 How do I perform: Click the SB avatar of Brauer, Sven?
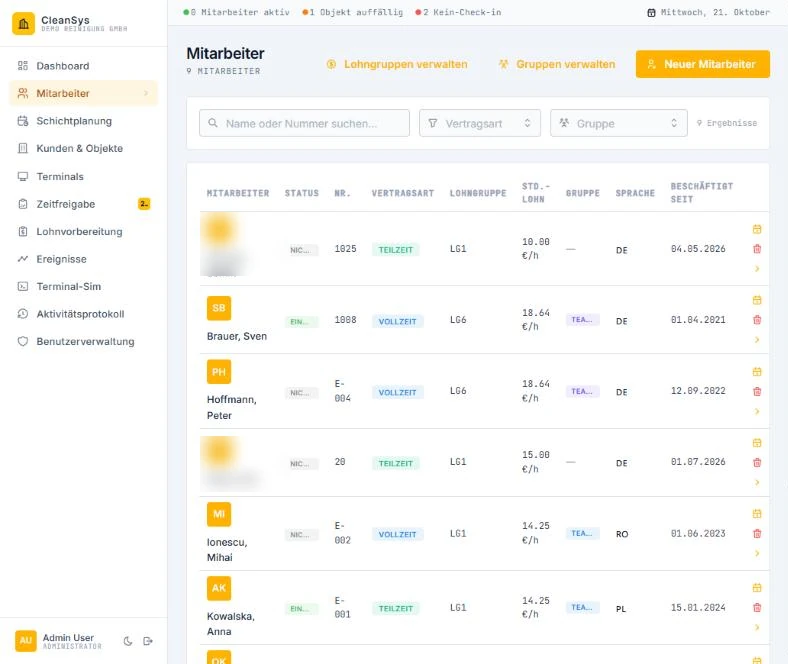219,308
